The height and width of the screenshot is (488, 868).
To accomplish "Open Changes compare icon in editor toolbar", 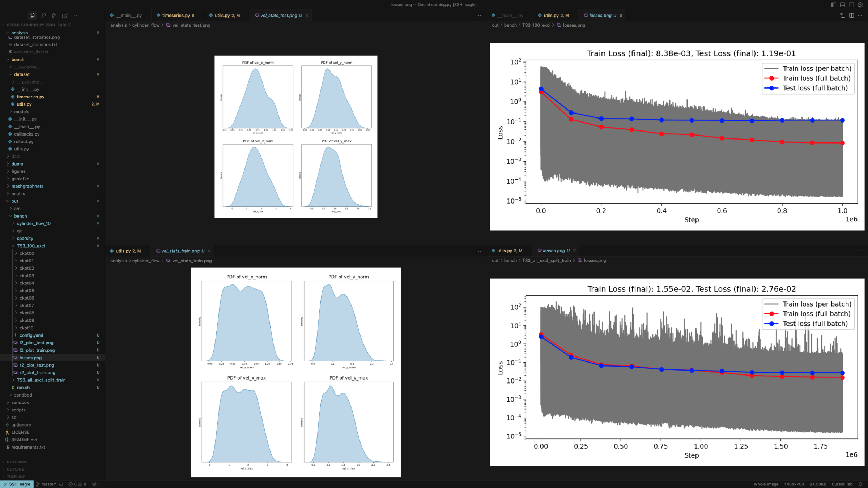I will coord(842,16).
